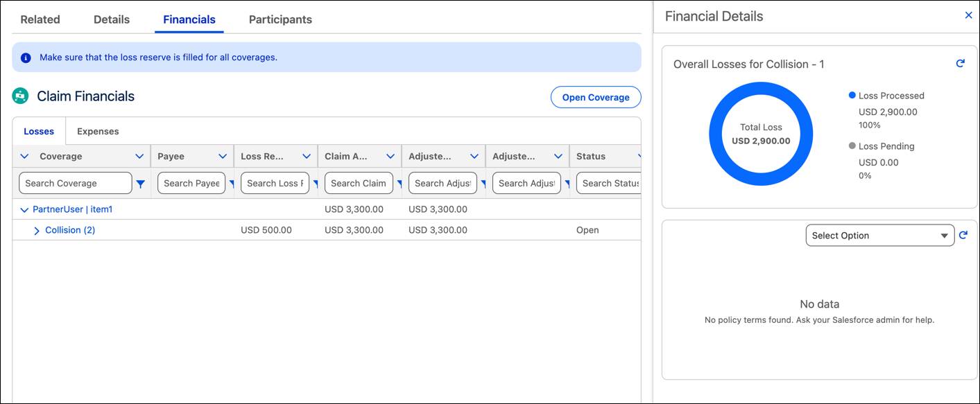Screen dimensions: 980x404
Task: Collapse all rows via chevron left of Coverage header
Action: pyautogui.click(x=24, y=157)
